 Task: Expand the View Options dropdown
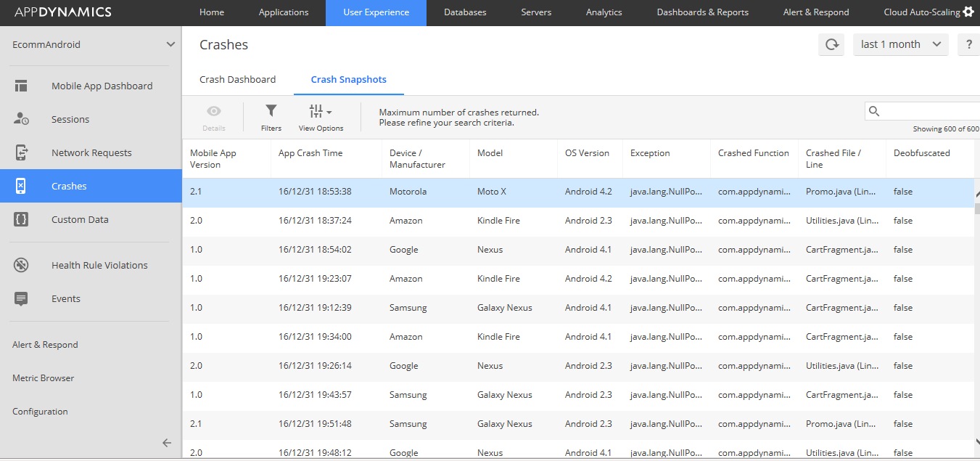pyautogui.click(x=321, y=112)
